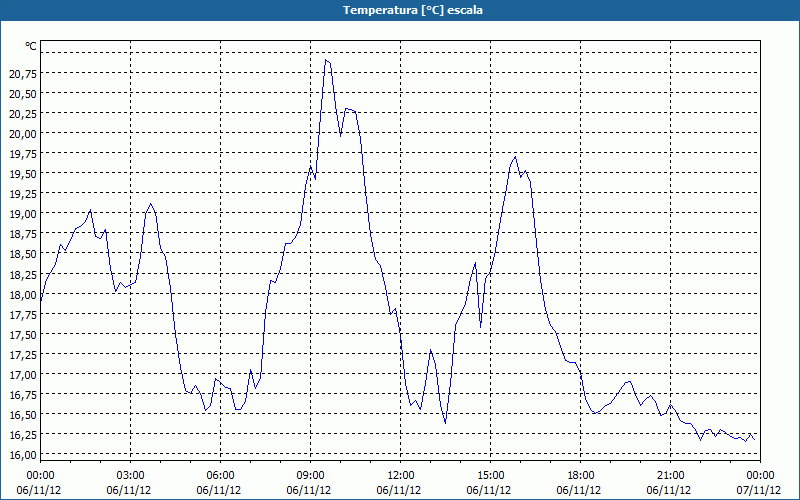Click the 16,50 temperature axis label
800x500 pixels.
pos(23,414)
